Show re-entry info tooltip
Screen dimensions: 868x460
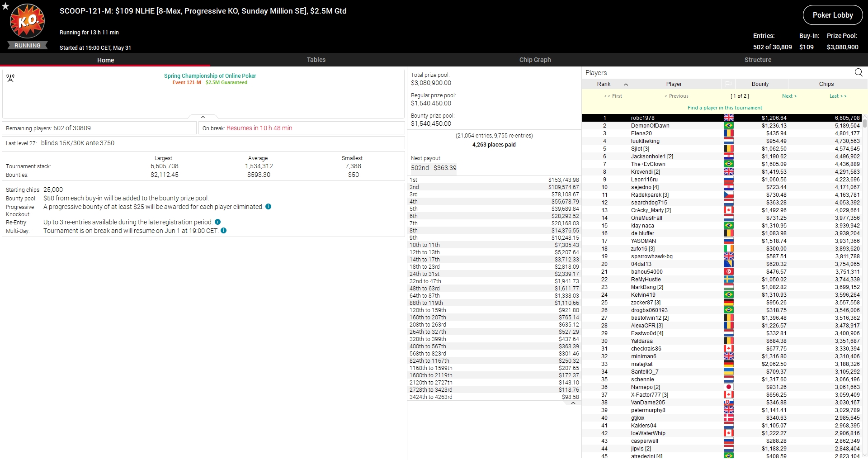217,222
